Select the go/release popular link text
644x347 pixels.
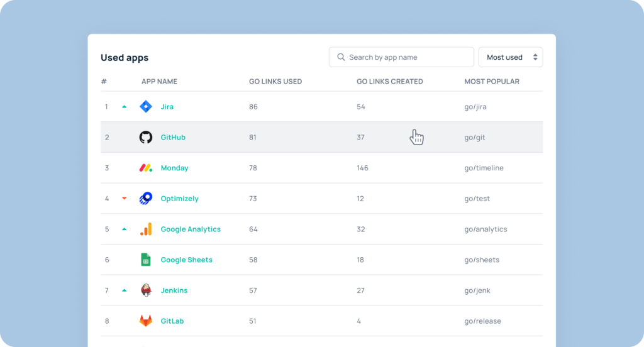click(x=482, y=321)
